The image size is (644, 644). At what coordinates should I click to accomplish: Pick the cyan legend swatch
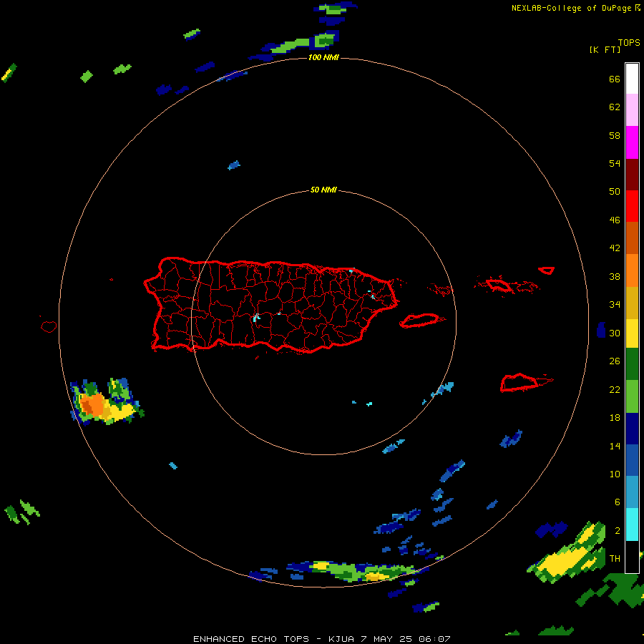632,525
